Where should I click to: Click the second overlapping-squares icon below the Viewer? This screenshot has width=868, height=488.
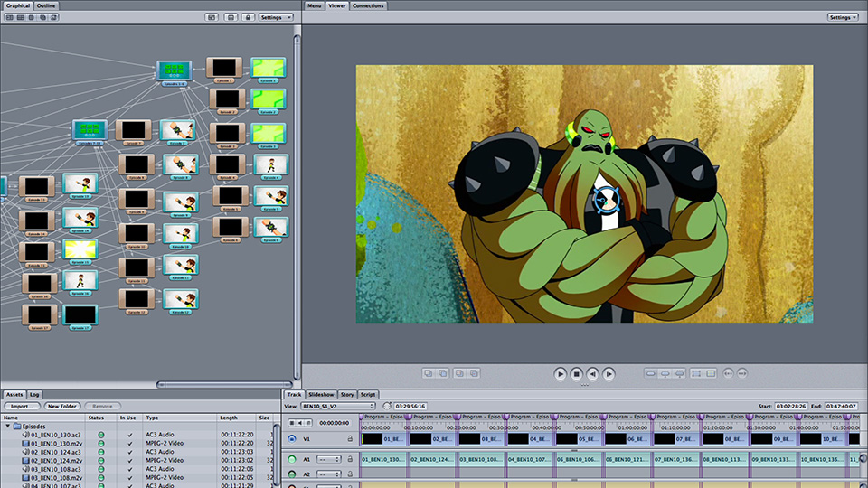[443, 373]
